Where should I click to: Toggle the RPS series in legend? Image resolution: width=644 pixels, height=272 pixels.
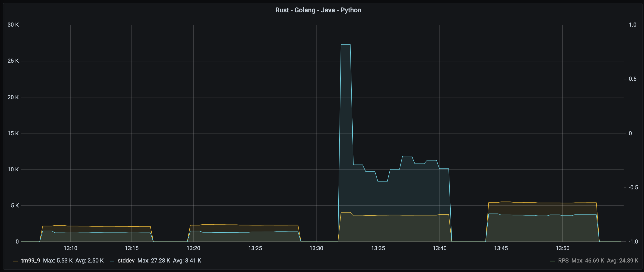[x=563, y=261]
